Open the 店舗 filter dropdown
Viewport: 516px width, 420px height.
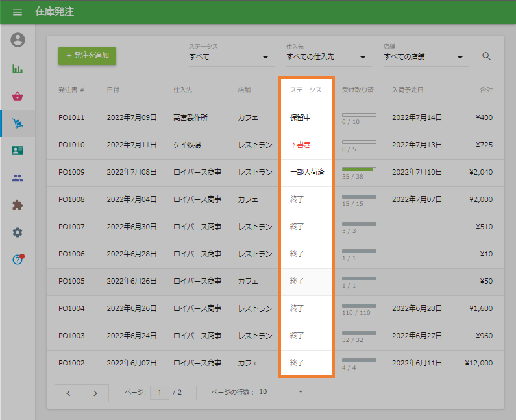pos(424,57)
